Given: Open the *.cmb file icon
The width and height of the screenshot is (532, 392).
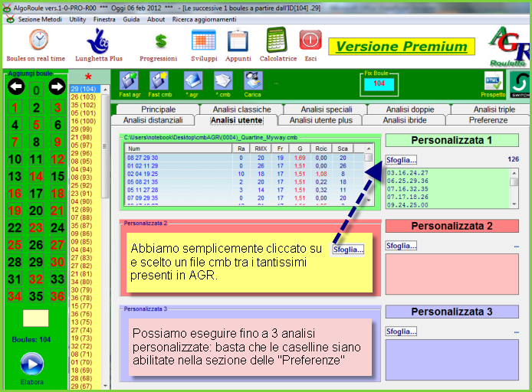Looking at the screenshot, I should pos(223,81).
